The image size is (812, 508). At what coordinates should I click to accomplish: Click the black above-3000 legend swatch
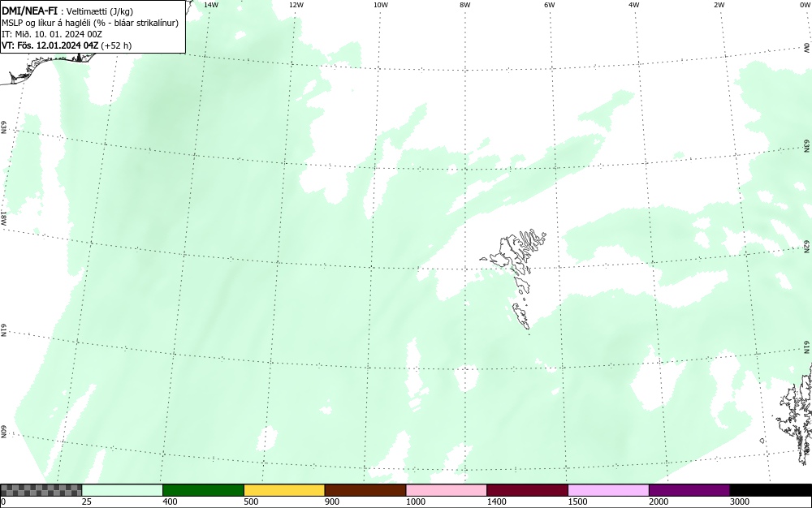(771, 490)
